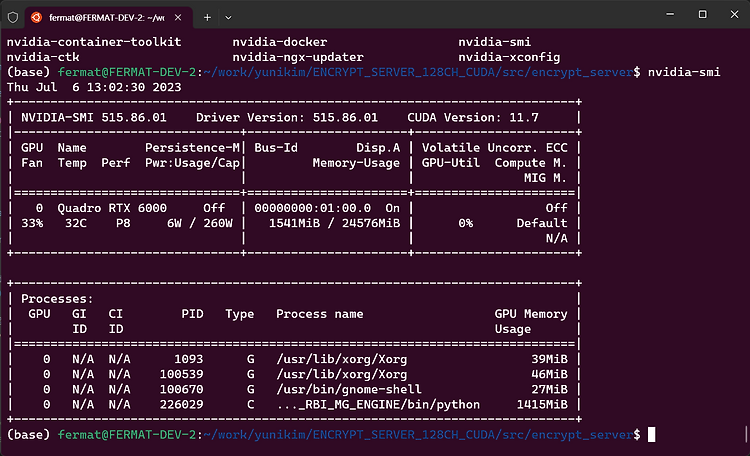
Task: Click GPU memory usage 1415MiB
Action: pyautogui.click(x=542, y=404)
